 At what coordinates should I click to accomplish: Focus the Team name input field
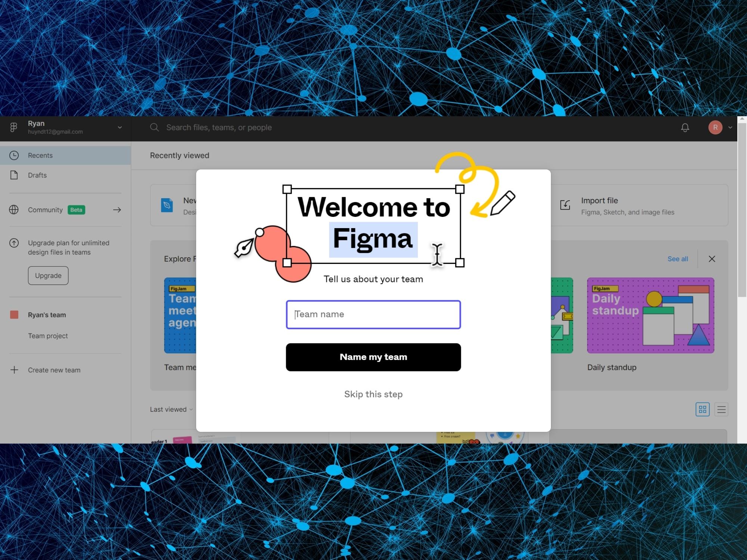pos(373,315)
